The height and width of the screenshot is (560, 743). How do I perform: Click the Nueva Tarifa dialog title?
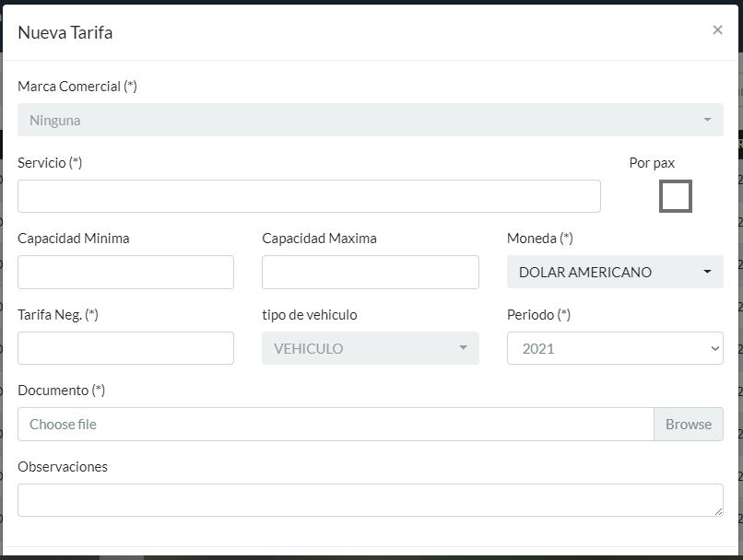point(65,33)
